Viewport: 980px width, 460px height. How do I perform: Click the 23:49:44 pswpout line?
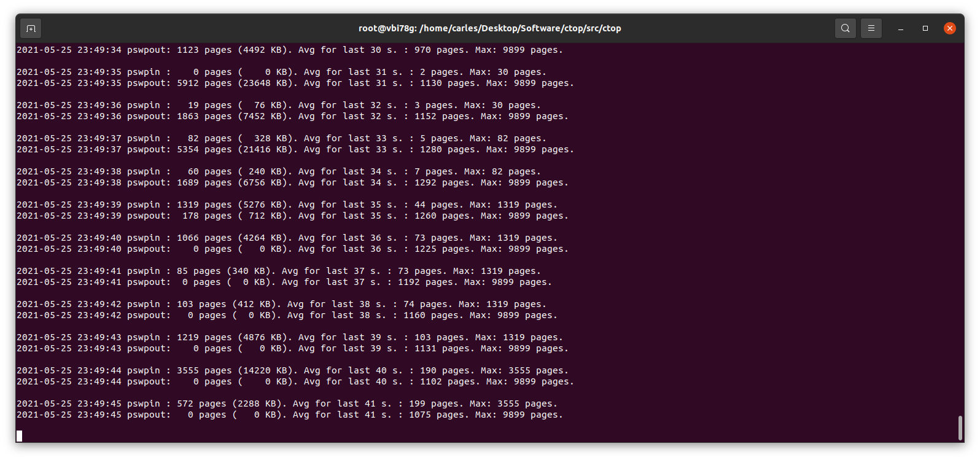295,381
